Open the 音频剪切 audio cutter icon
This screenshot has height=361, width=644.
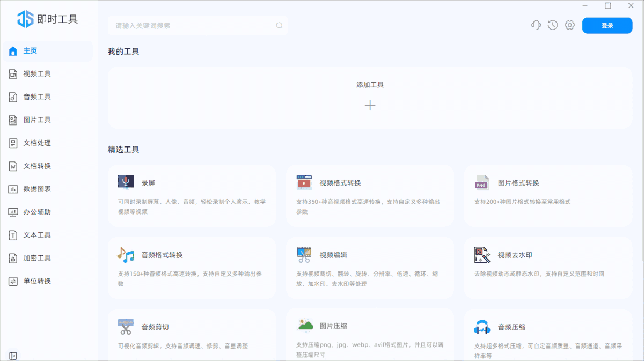coord(126,326)
